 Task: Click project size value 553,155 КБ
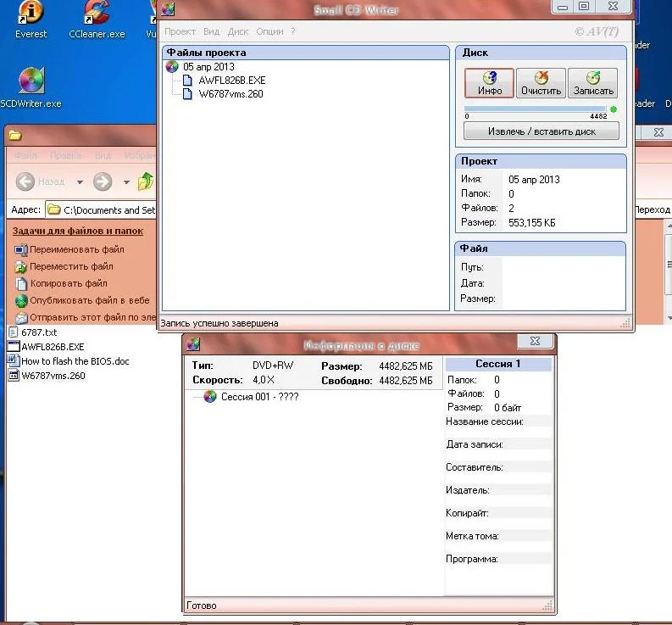point(531,223)
